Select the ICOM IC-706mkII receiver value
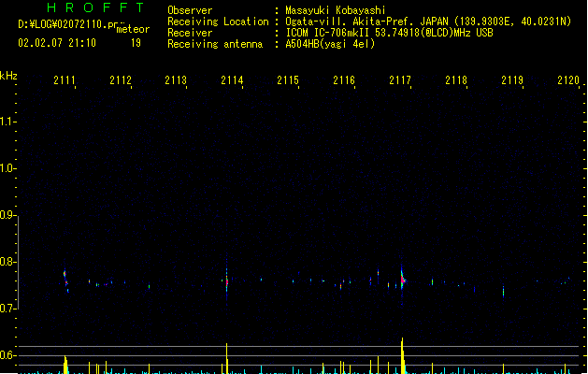This screenshot has width=588, height=374. tap(389, 33)
